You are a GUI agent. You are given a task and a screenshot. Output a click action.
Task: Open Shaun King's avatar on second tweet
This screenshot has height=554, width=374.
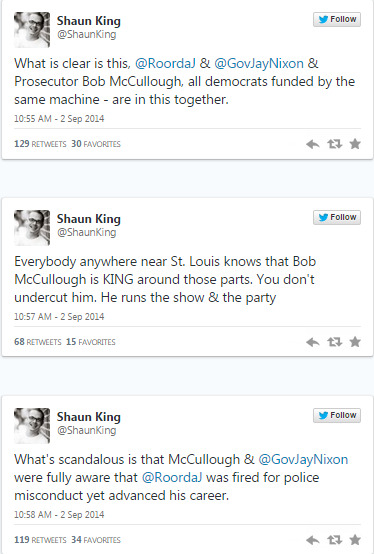point(32,228)
